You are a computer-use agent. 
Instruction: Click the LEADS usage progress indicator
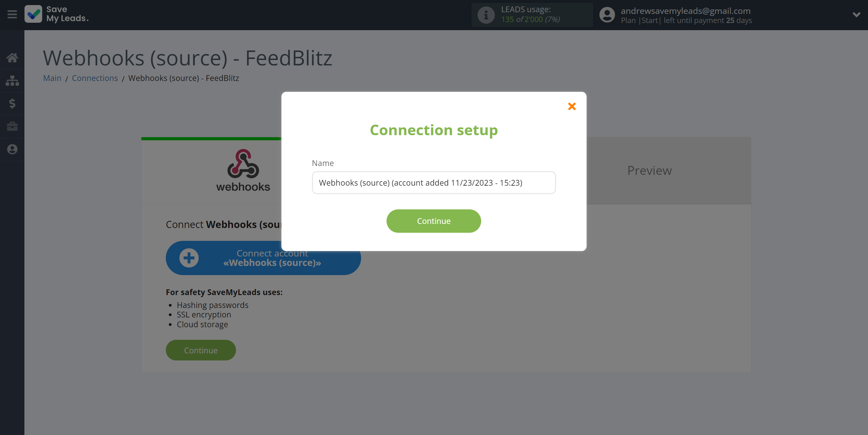tap(531, 15)
